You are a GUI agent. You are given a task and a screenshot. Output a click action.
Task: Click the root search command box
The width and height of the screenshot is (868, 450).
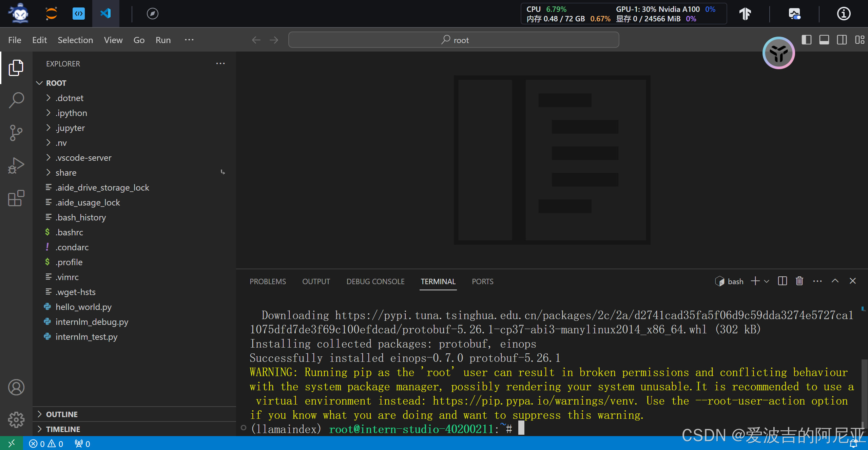(x=454, y=40)
